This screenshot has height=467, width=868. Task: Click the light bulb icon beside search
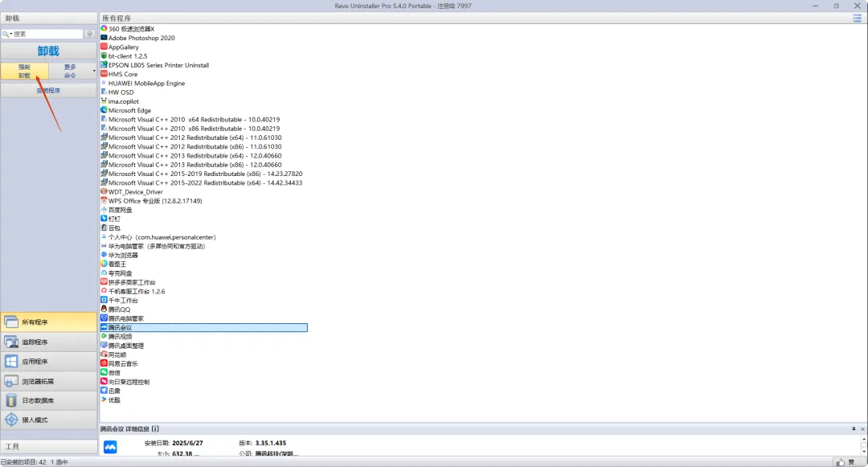tap(90, 34)
